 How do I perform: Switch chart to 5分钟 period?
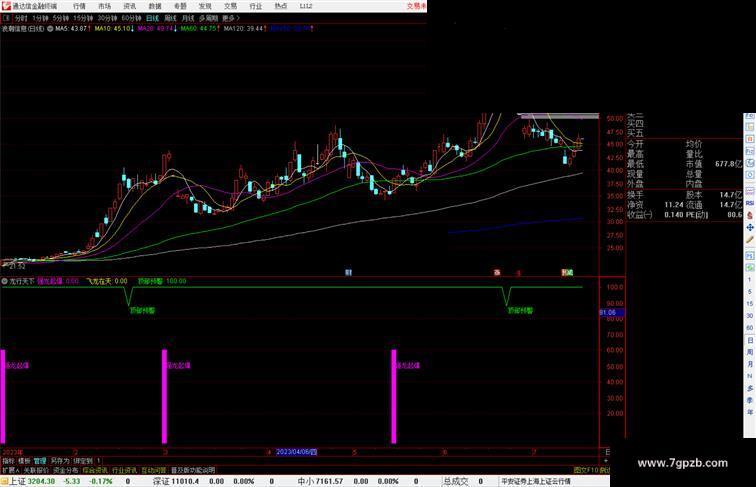[x=60, y=18]
